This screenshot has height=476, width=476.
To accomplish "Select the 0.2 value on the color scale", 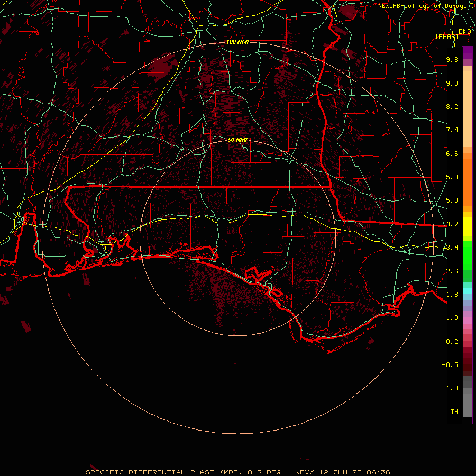I will tap(452, 342).
